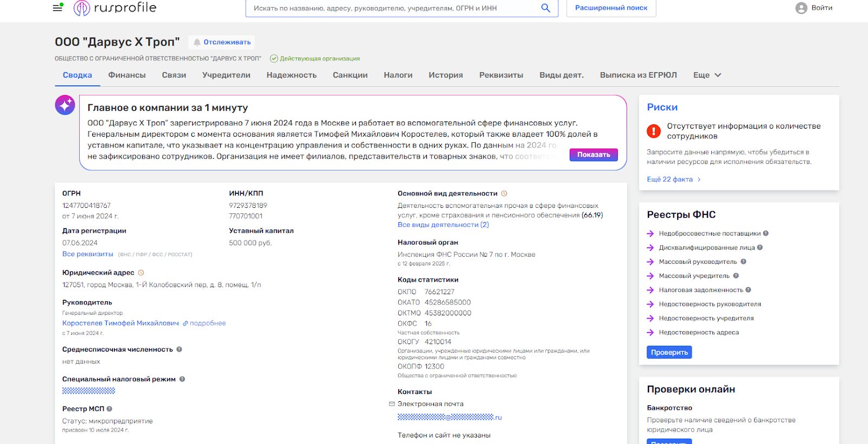The image size is (868, 444).
Task: Click the red risk warning icon
Action: (654, 131)
